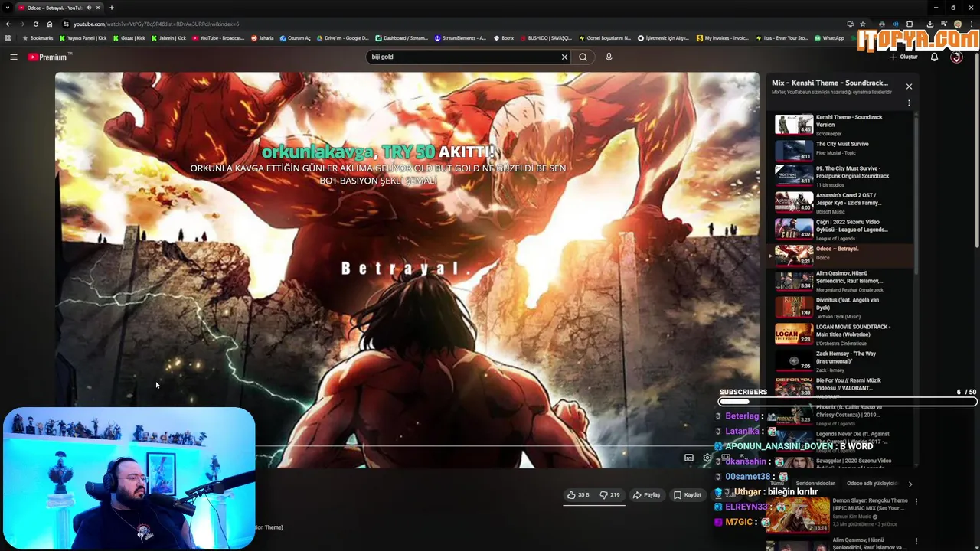Seek on the video progress bar
Image resolution: width=980 pixels, height=551 pixels.
coord(407,445)
